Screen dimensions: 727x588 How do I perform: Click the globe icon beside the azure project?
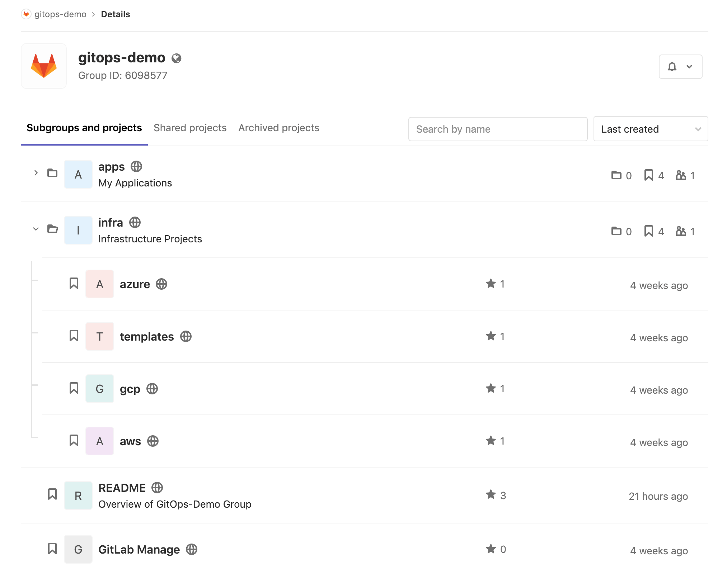(162, 284)
